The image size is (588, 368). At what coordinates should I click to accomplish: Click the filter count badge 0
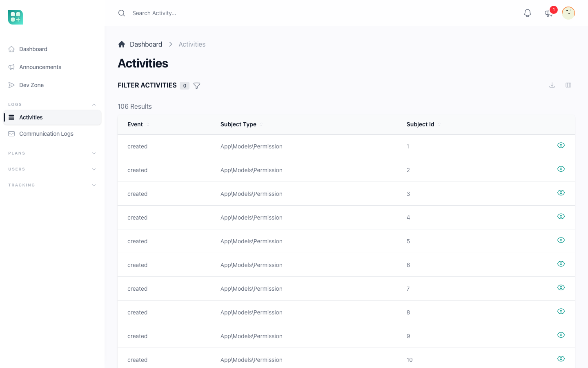185,85
